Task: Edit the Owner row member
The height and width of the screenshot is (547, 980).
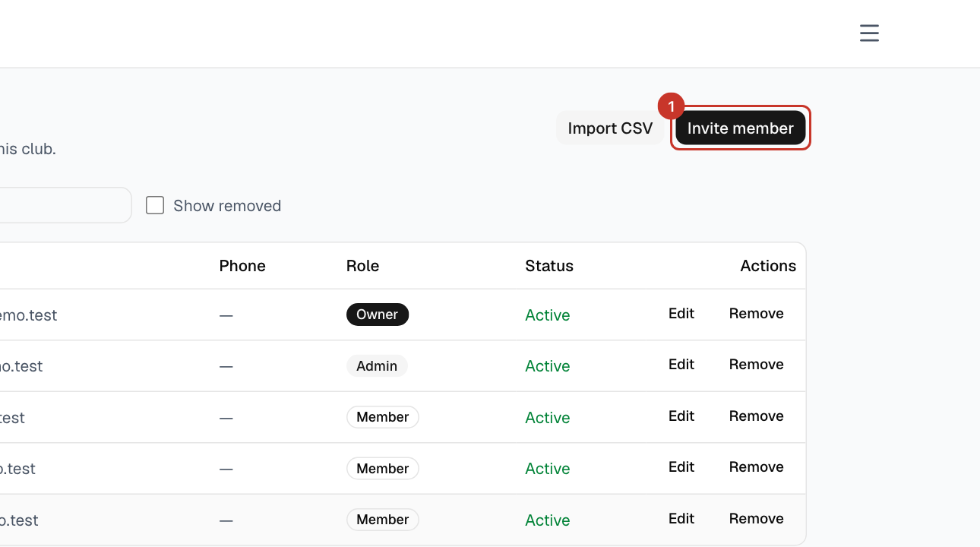Action: (681, 314)
